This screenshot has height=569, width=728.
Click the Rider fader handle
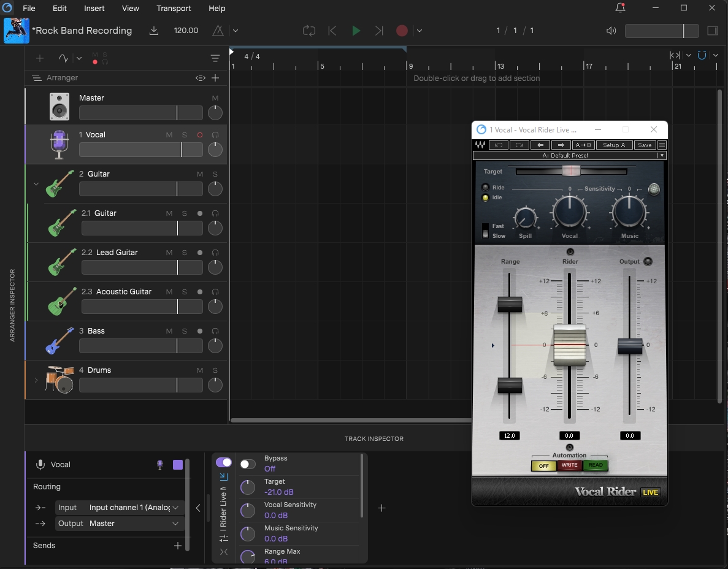pyautogui.click(x=570, y=345)
